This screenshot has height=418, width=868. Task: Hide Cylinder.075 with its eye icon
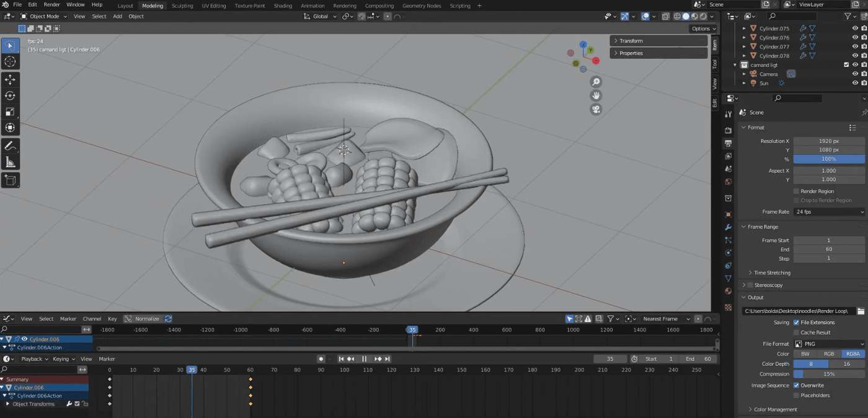point(855,28)
